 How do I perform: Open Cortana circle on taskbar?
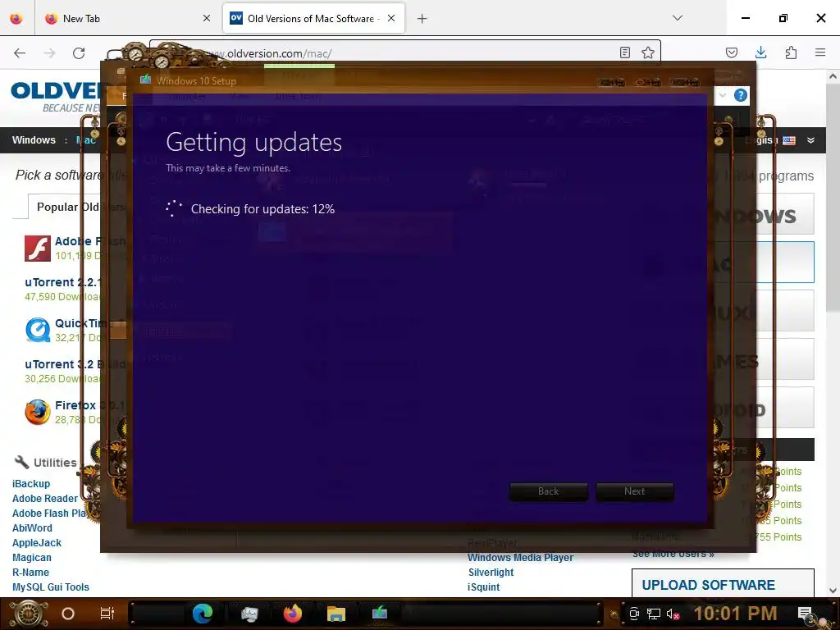[68, 614]
